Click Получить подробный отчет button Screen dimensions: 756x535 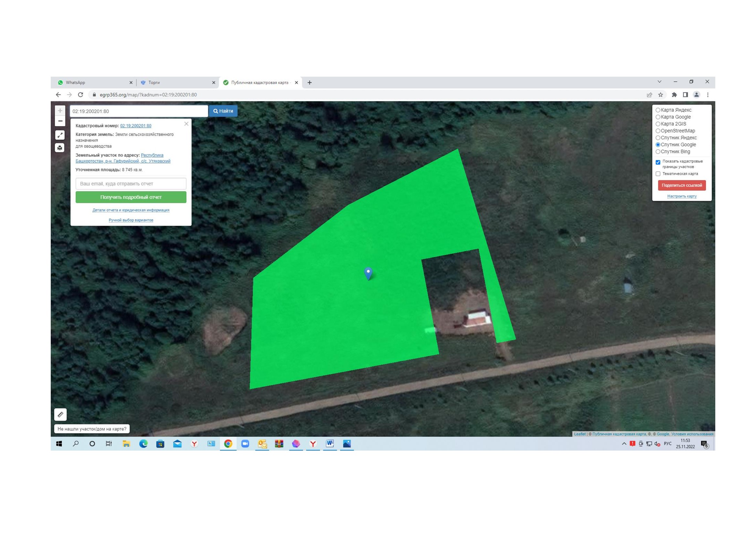(x=131, y=197)
